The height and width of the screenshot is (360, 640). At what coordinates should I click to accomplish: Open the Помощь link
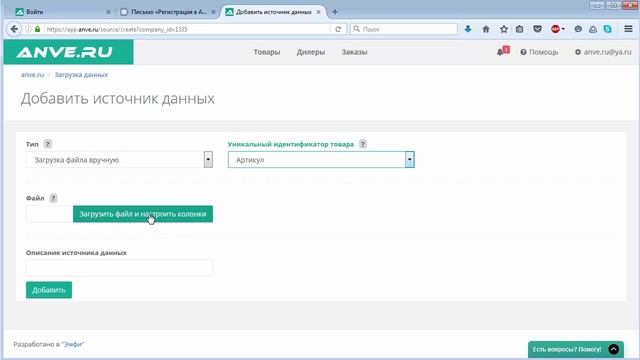pyautogui.click(x=539, y=52)
